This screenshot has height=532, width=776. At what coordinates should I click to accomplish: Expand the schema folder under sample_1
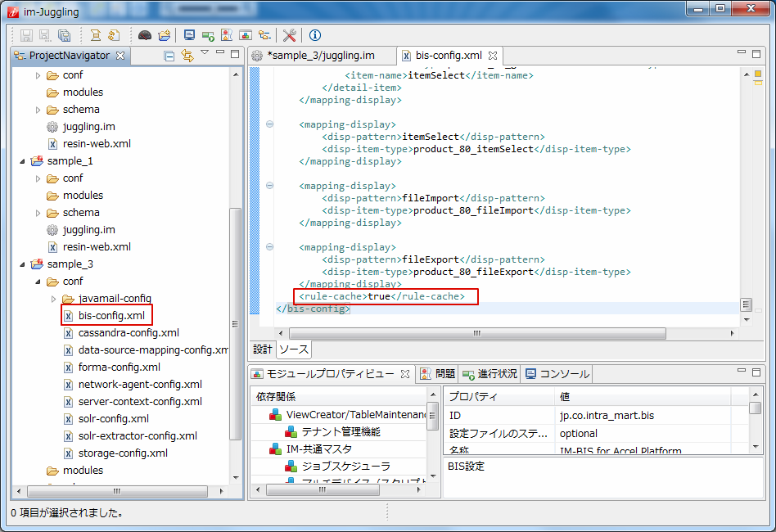tap(38, 213)
